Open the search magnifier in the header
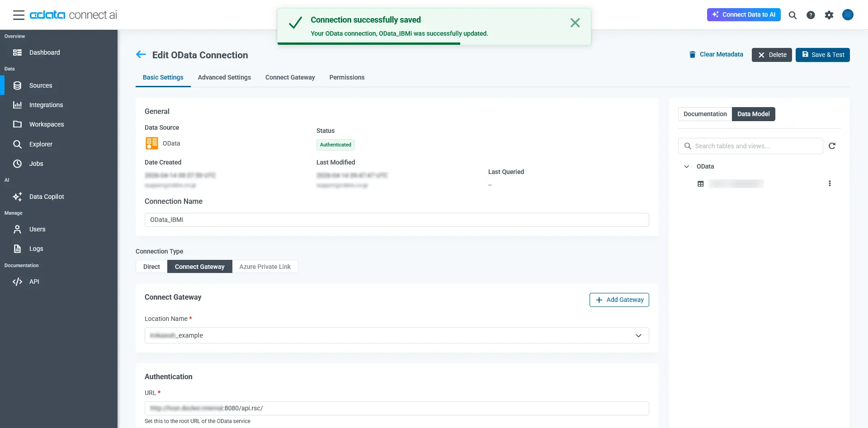This screenshot has height=428, width=868. tap(793, 15)
